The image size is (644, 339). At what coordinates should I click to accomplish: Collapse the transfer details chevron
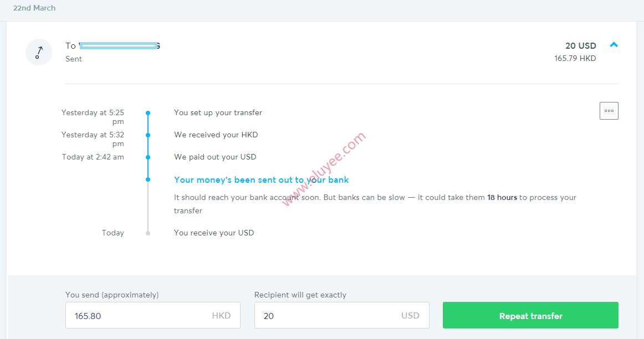614,45
